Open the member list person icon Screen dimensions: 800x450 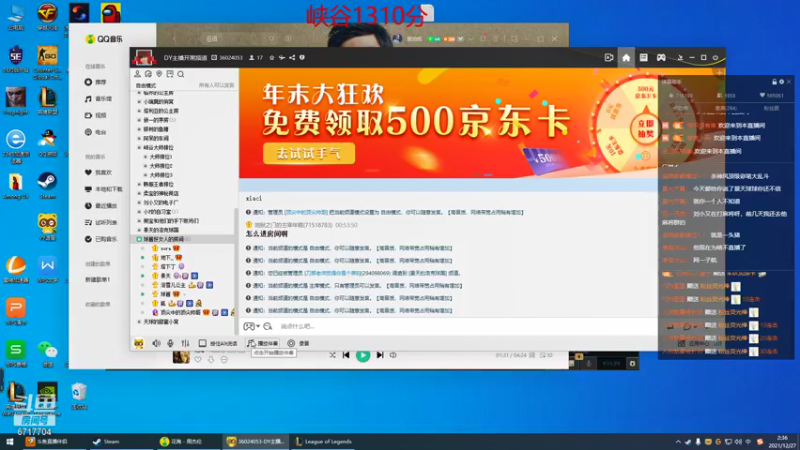137,74
